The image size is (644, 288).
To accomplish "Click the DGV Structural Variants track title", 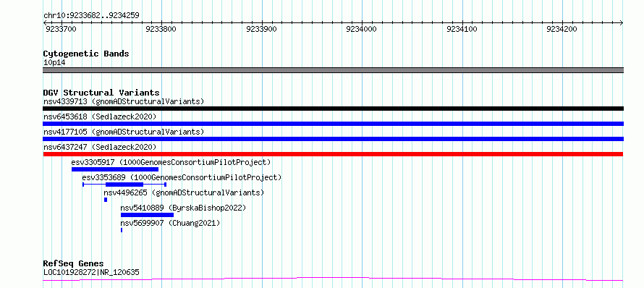I will coord(101,93).
